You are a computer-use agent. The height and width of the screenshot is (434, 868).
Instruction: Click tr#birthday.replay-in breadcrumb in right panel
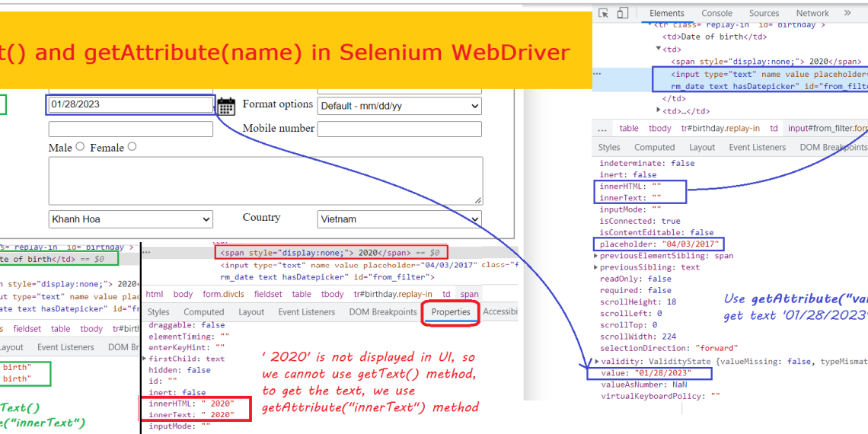point(720,129)
